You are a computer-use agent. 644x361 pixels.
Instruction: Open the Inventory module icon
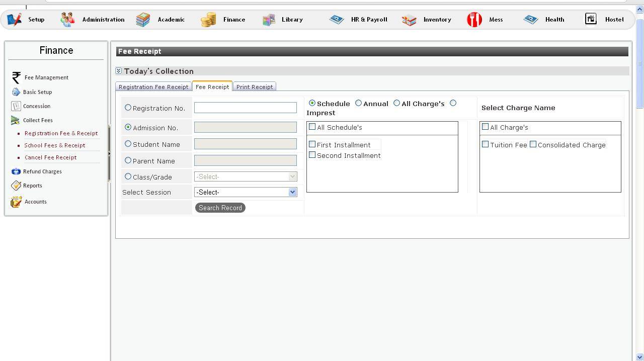(409, 20)
